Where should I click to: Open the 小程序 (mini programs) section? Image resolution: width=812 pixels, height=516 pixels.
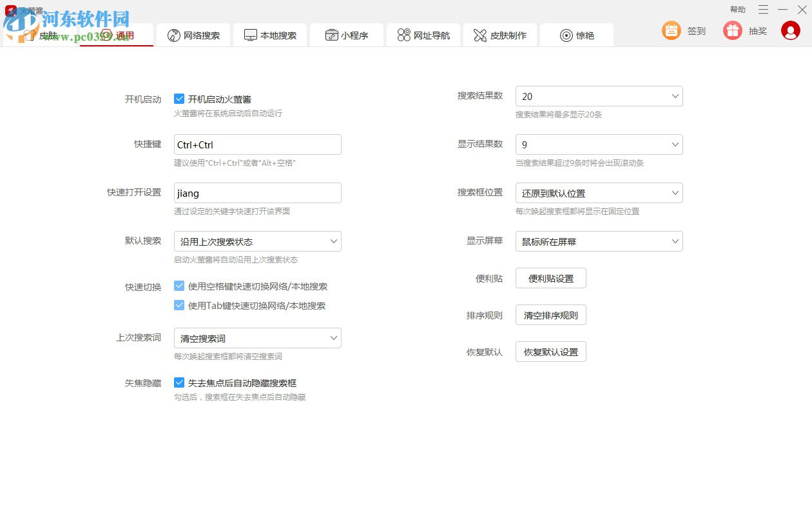[330, 35]
